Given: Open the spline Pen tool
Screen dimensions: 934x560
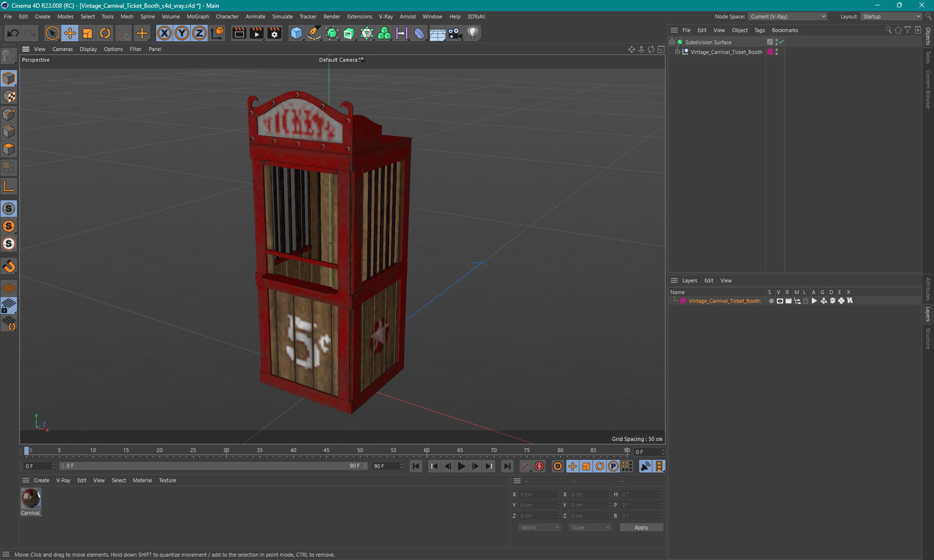Looking at the screenshot, I should pos(314,33).
